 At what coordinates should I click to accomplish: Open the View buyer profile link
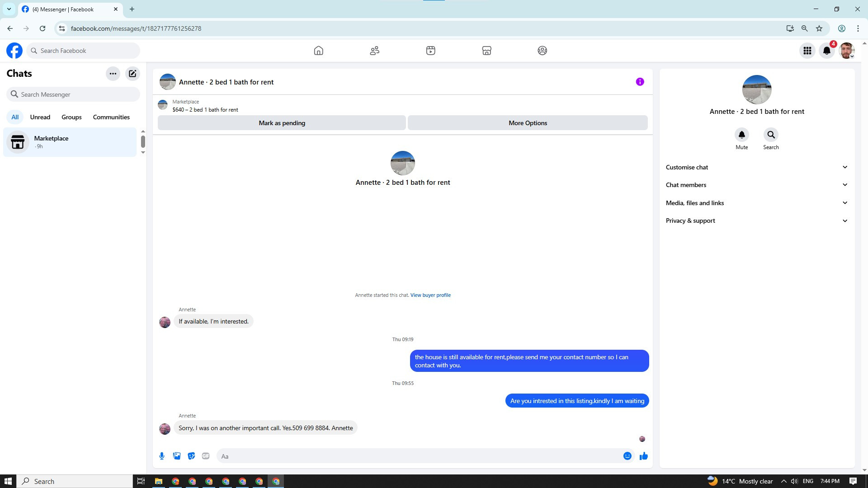(x=430, y=295)
